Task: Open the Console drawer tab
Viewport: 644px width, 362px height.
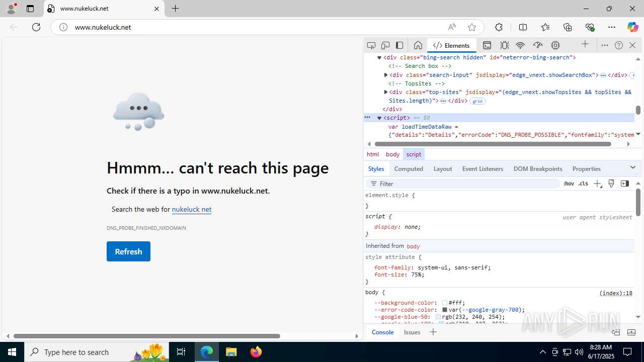Action: pos(382,332)
